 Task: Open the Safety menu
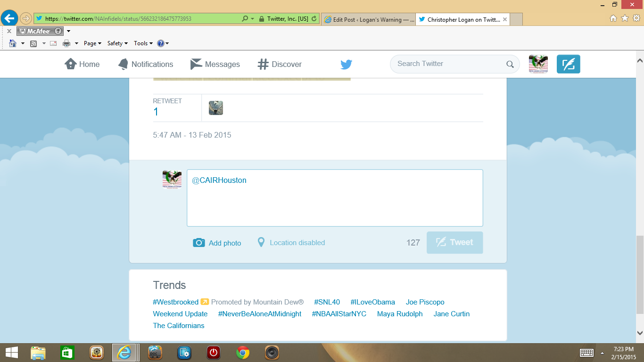click(117, 43)
